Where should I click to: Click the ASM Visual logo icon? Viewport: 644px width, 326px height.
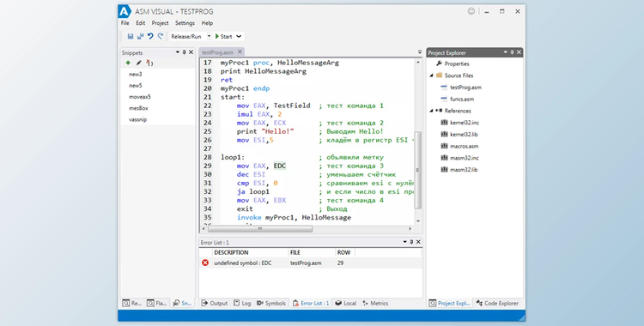pyautogui.click(x=125, y=11)
